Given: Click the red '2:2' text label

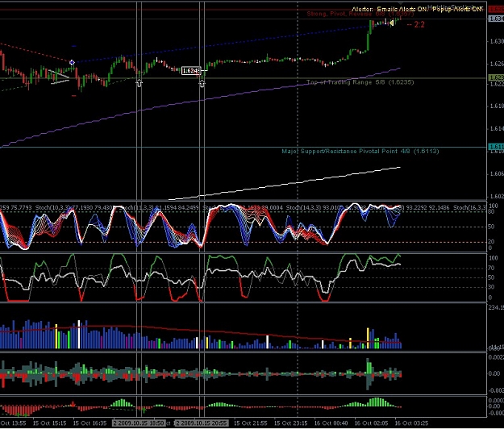Looking at the screenshot, I should pyautogui.click(x=419, y=24).
